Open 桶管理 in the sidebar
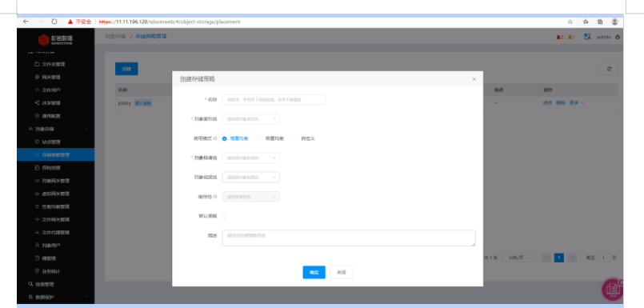The image size is (644, 308). click(x=45, y=258)
